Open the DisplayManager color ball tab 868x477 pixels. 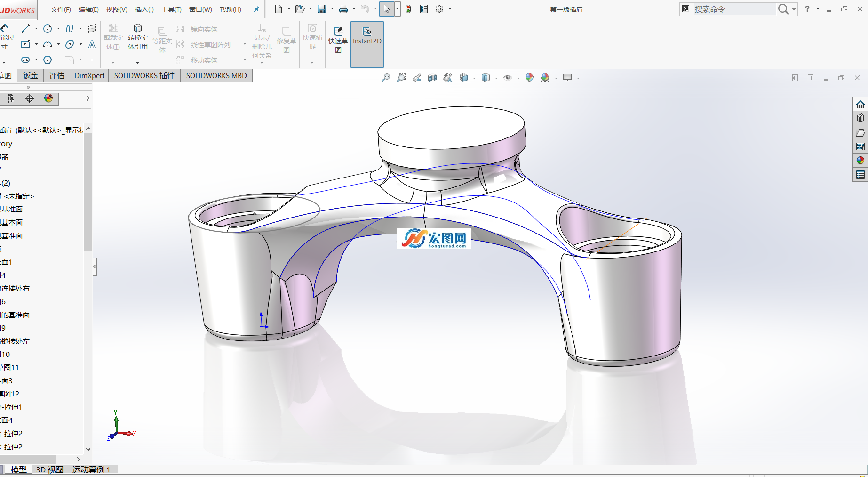tap(48, 98)
